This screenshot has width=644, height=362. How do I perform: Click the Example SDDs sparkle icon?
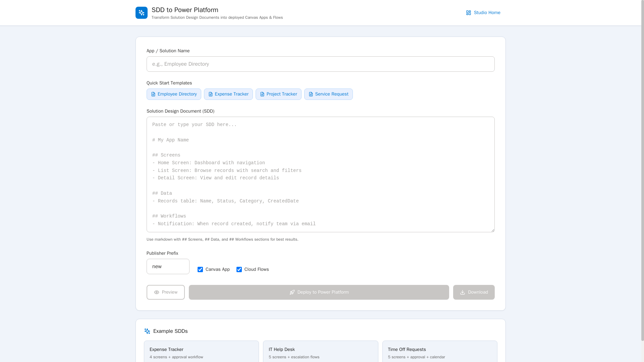point(147,331)
